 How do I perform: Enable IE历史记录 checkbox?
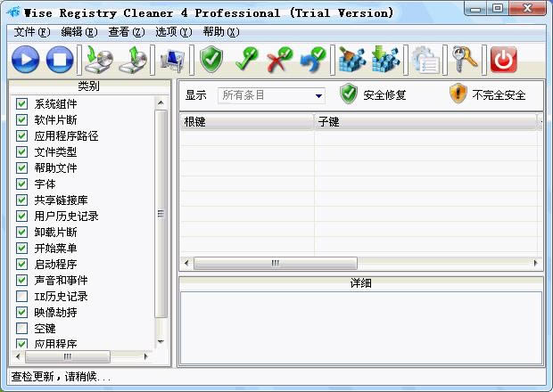(22, 296)
